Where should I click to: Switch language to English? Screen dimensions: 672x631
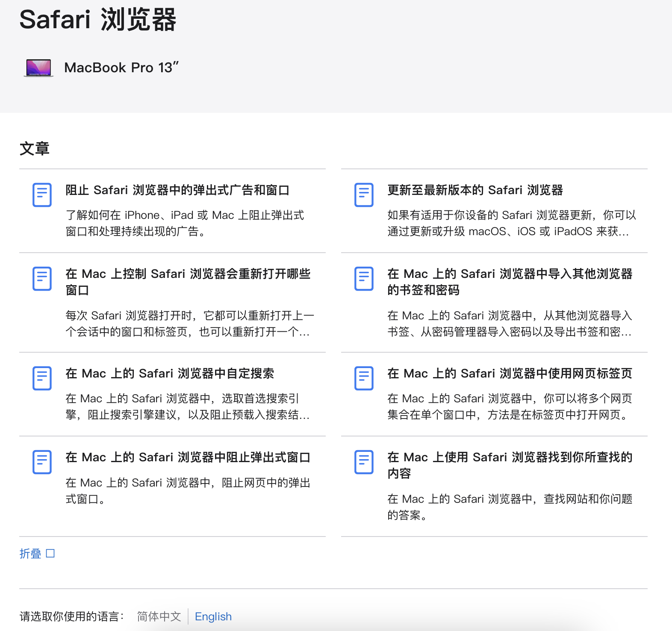tap(213, 616)
